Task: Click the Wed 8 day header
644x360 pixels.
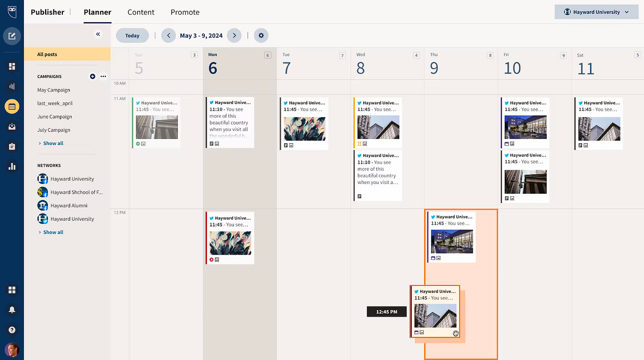Action: coord(387,64)
